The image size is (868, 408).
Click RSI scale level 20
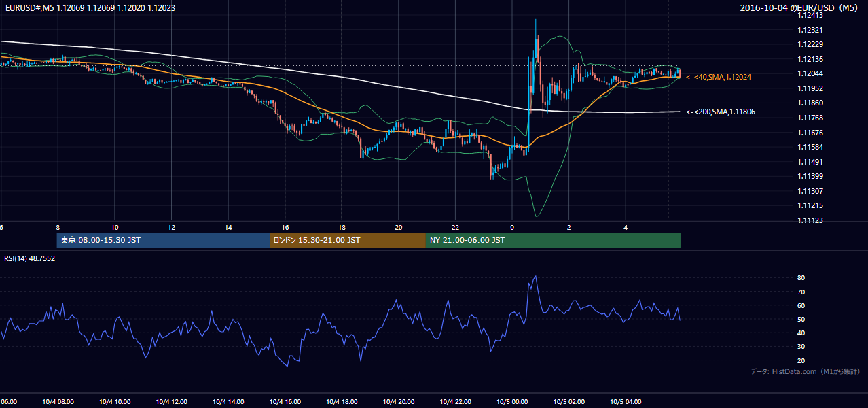point(801,360)
